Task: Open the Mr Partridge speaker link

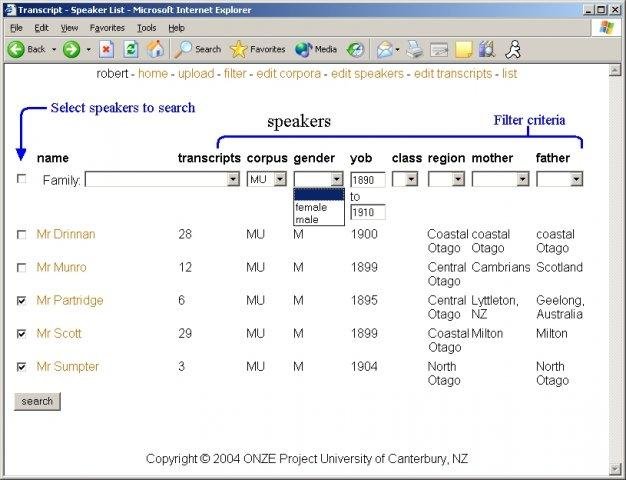Action: pyautogui.click(x=70, y=300)
